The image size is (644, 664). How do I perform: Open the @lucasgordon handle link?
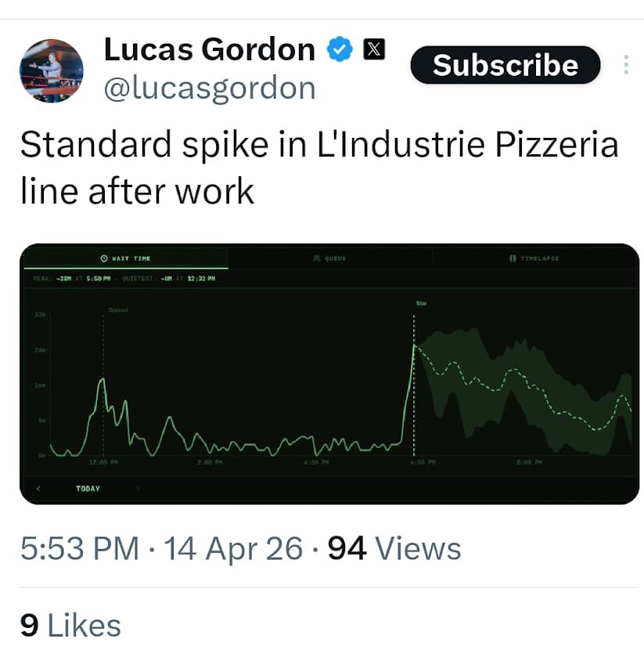pyautogui.click(x=210, y=88)
